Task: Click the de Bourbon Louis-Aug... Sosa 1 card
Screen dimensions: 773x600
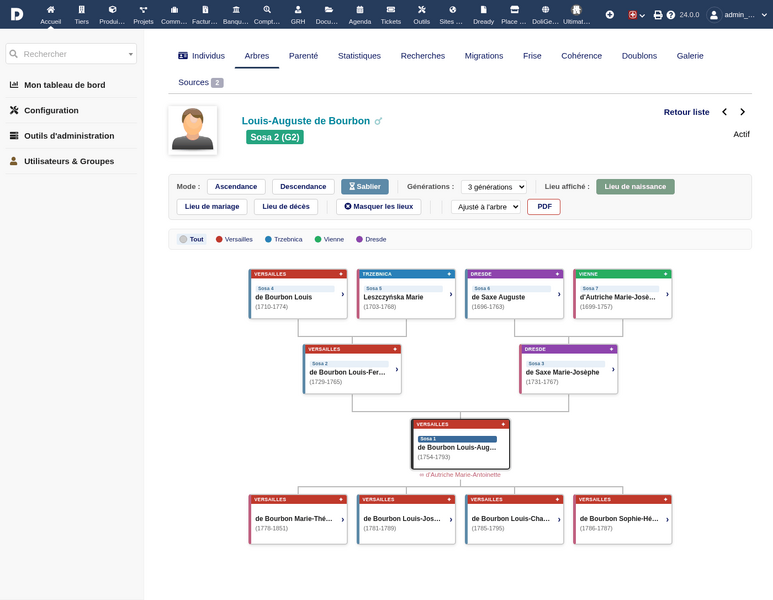Action: click(460, 444)
